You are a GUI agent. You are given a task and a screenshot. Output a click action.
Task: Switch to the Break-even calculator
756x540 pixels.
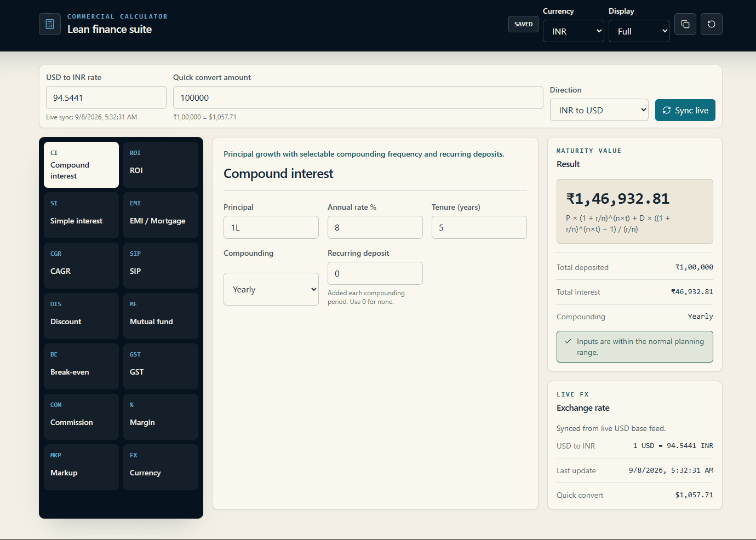click(81, 366)
